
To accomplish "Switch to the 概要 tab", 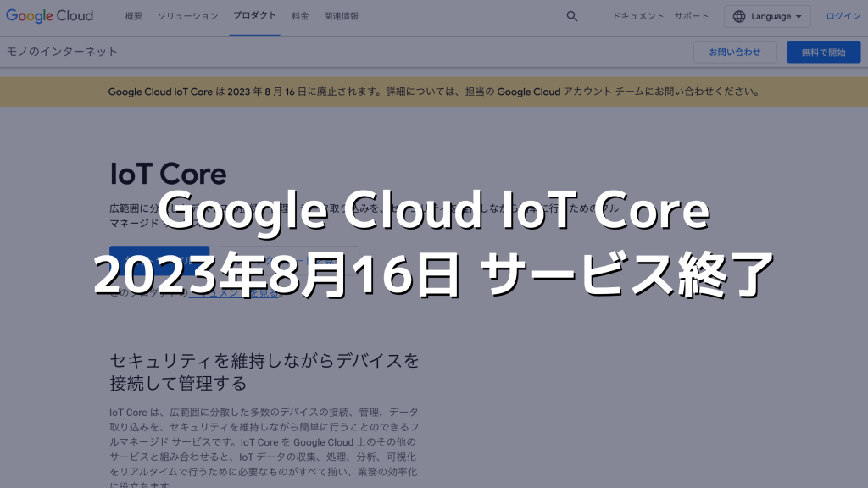I will tap(133, 15).
